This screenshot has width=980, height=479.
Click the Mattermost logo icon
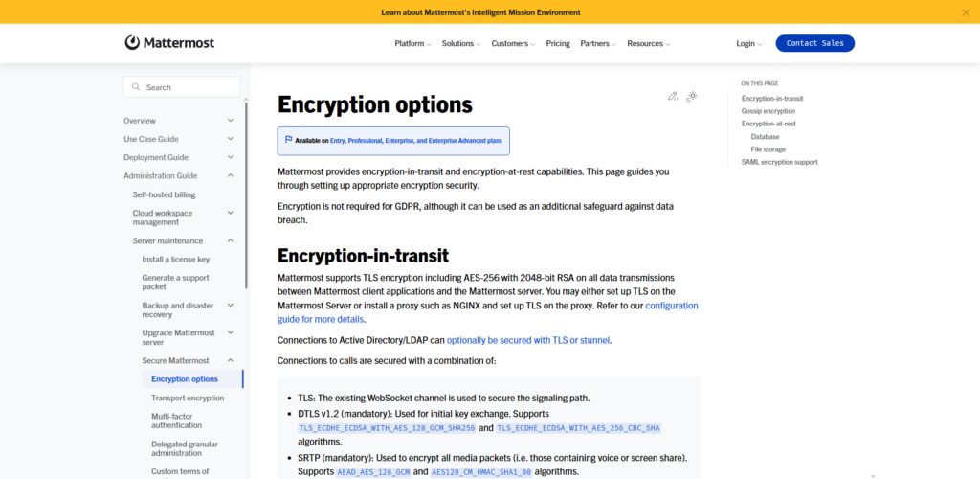132,42
